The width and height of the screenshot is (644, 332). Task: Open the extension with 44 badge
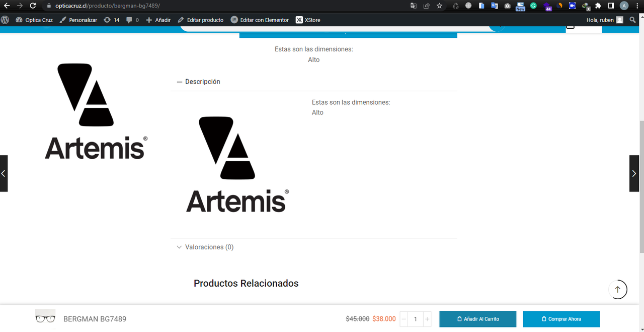547,7
